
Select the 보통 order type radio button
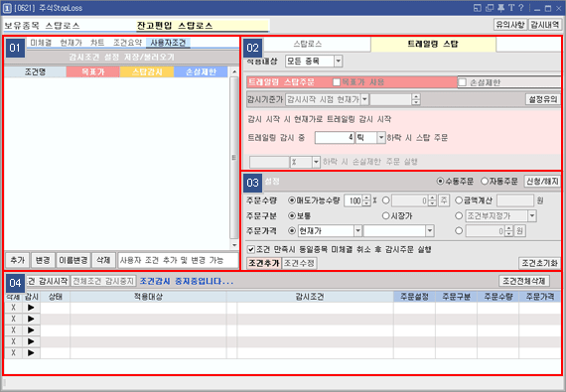[x=292, y=215]
